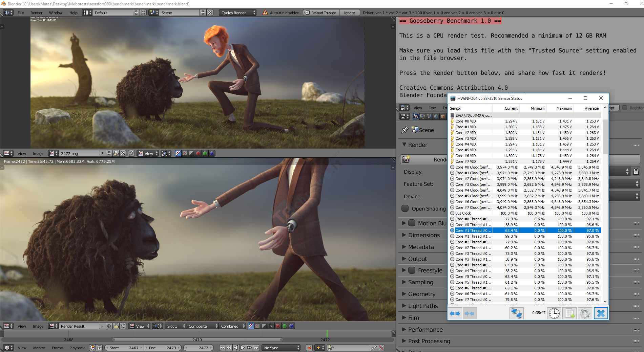Toggle timeline time range lock icon

tap(100, 348)
